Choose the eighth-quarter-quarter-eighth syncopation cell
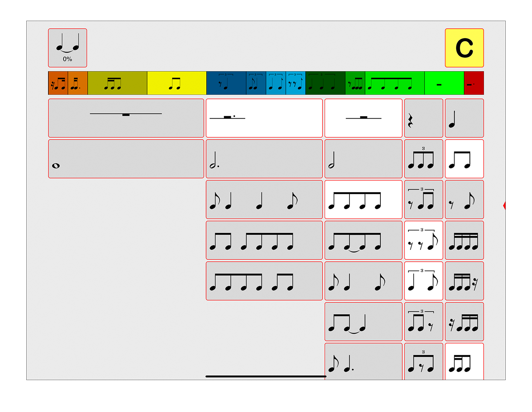The width and height of the screenshot is (532, 412). pyautogui.click(x=264, y=199)
